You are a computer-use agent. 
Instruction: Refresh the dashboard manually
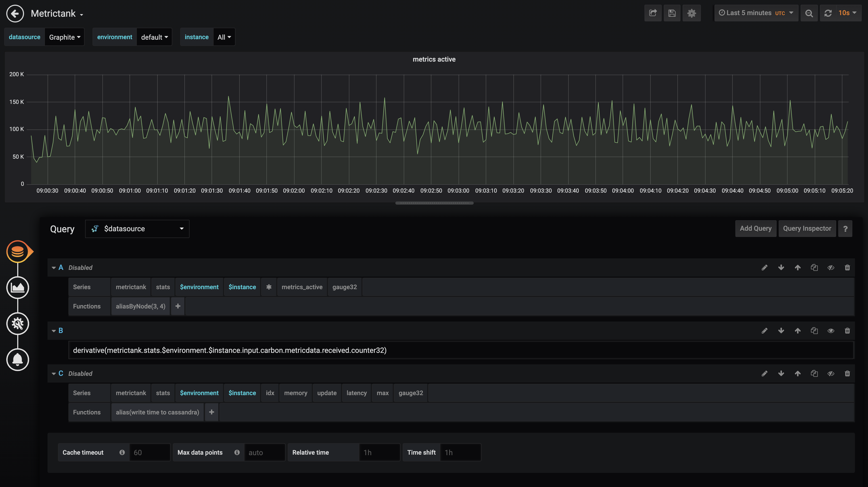[828, 13]
